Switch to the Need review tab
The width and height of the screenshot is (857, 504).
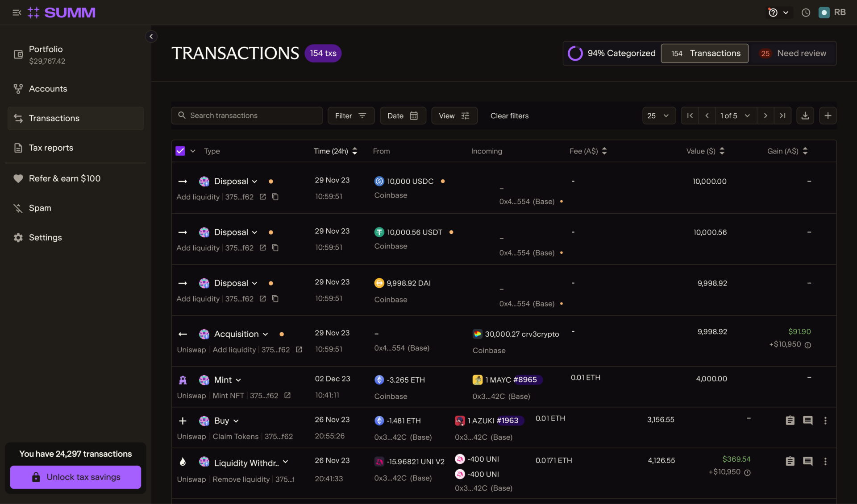pos(793,54)
